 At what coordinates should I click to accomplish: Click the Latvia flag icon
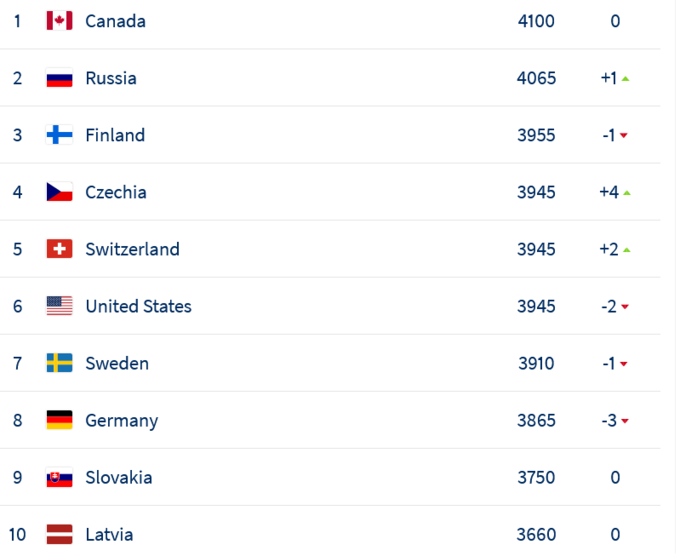coord(59,534)
